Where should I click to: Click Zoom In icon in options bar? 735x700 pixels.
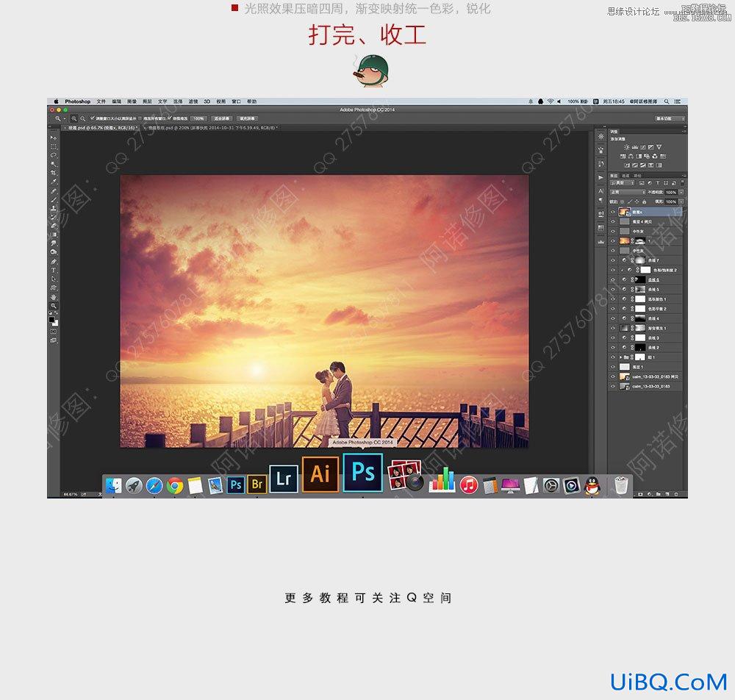click(74, 118)
